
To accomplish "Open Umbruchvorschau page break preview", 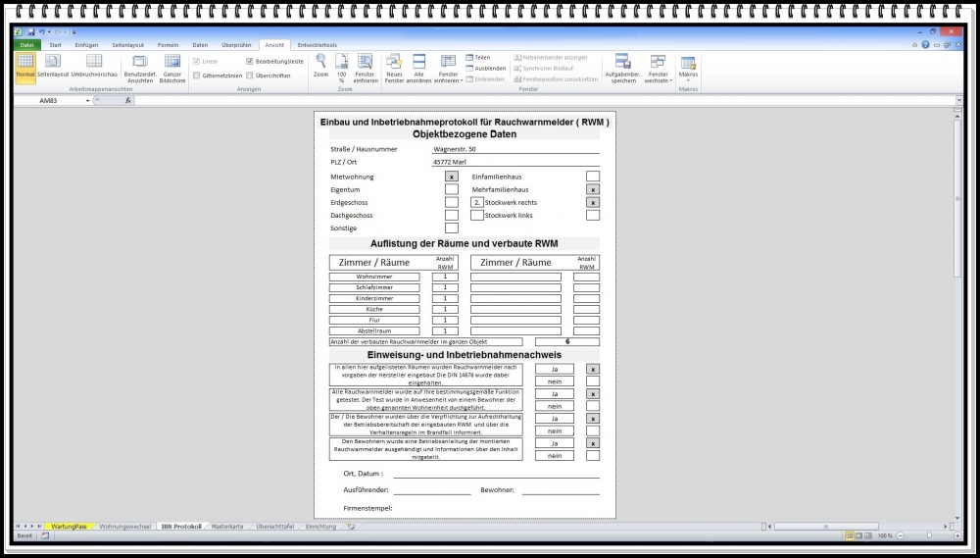I will click(94, 66).
